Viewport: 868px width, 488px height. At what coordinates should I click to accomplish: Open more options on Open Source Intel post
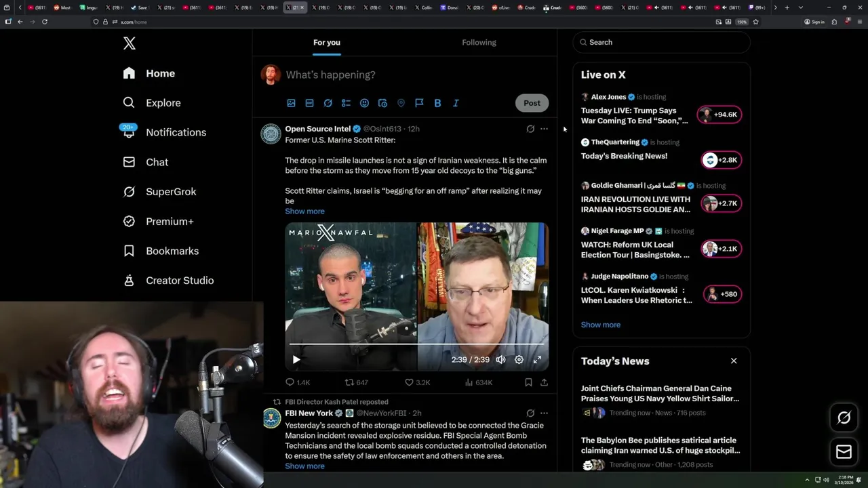pyautogui.click(x=544, y=129)
